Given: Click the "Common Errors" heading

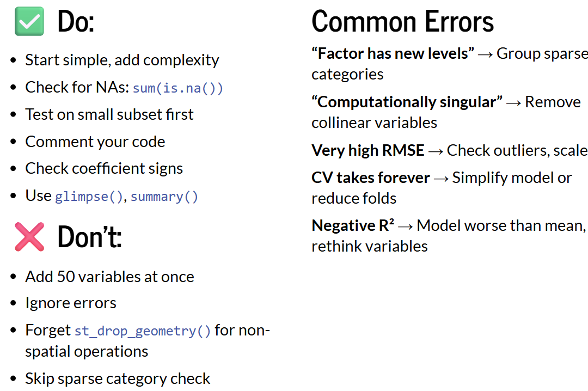Looking at the screenshot, I should point(402,22).
